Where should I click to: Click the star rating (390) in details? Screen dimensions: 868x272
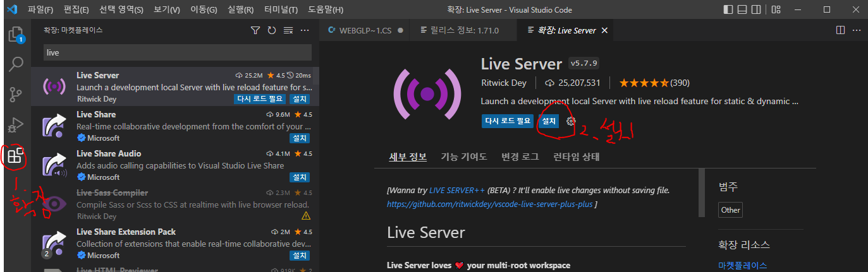654,83
